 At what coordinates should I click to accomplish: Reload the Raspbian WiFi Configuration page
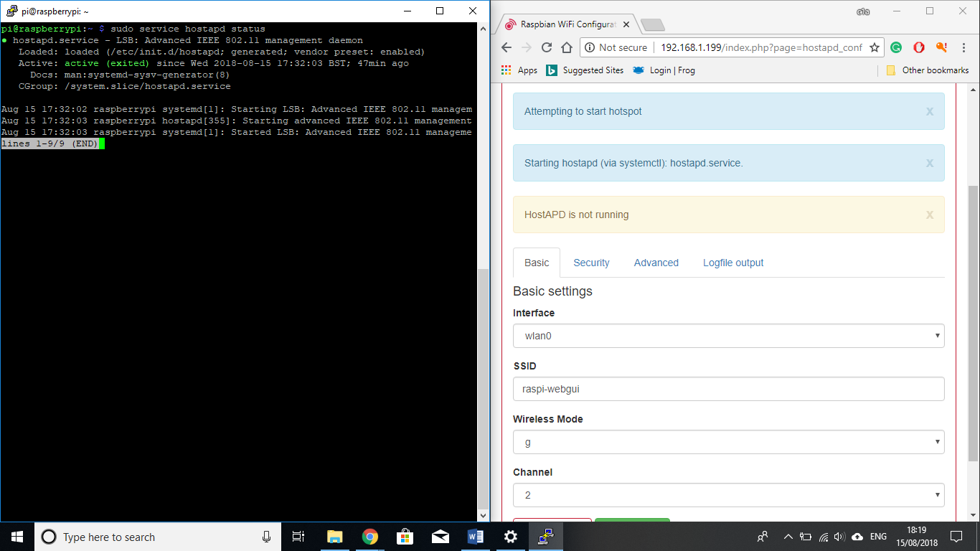pyautogui.click(x=547, y=47)
